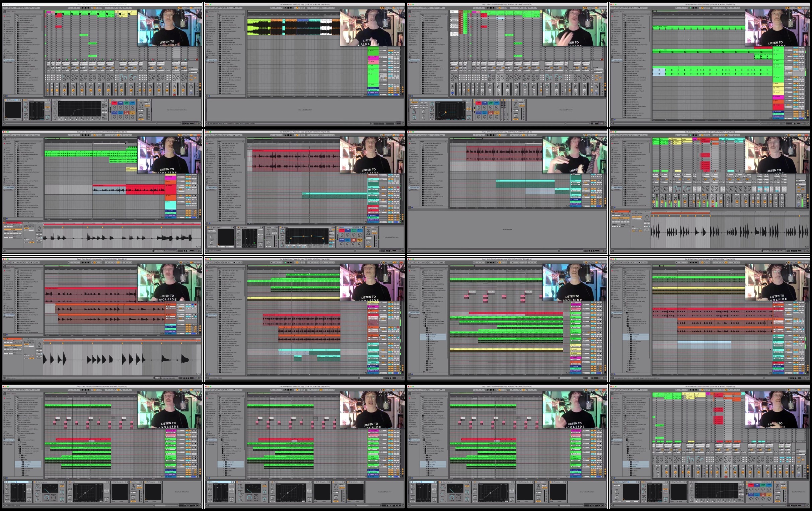Click the webcam overlay showing the guitar
812x511 pixels.
point(575,155)
